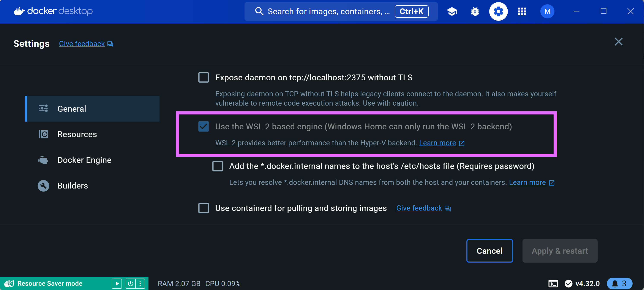
Task: Click the Resources disk icon
Action: click(44, 134)
